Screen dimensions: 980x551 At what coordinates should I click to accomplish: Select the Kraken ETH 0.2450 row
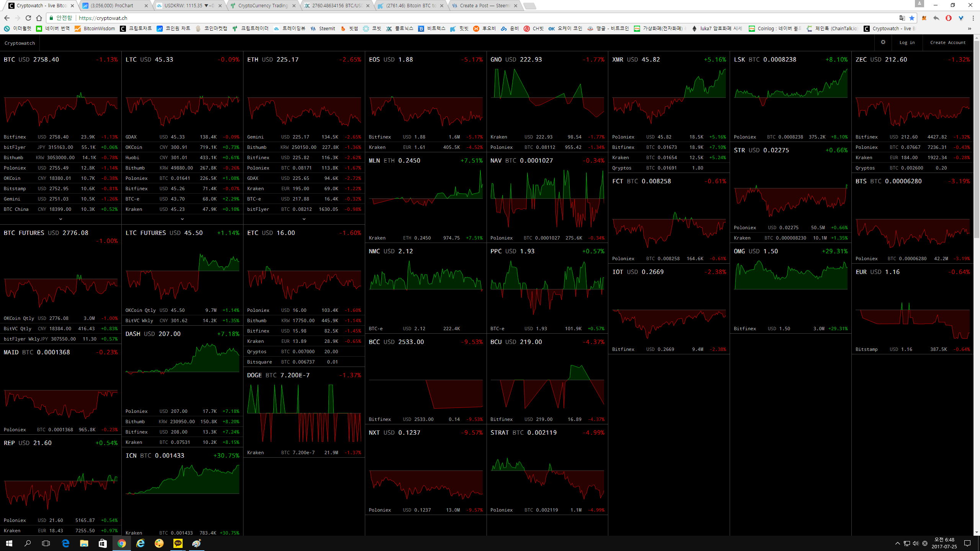point(426,238)
